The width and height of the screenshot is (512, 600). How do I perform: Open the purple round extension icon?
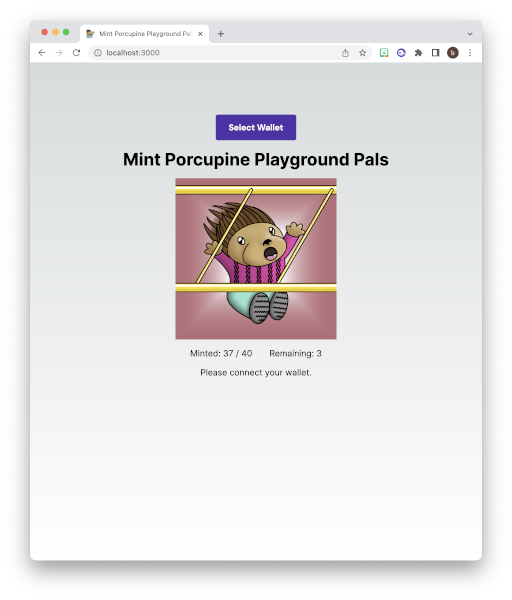coord(401,53)
